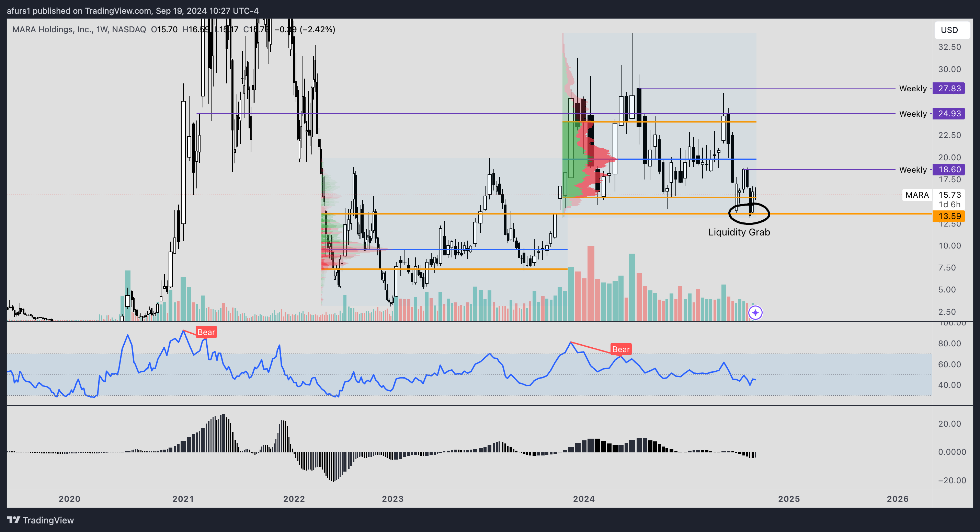Click the RSI 40.00 axis value
This screenshot has width=980, height=532.
point(949,385)
